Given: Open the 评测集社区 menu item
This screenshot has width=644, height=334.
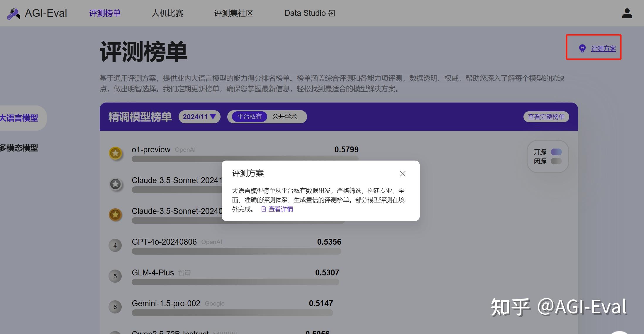Looking at the screenshot, I should [233, 13].
